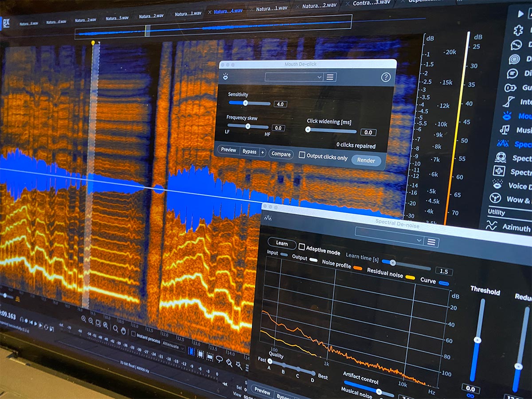Open help in Mouth De-click window

click(x=386, y=77)
